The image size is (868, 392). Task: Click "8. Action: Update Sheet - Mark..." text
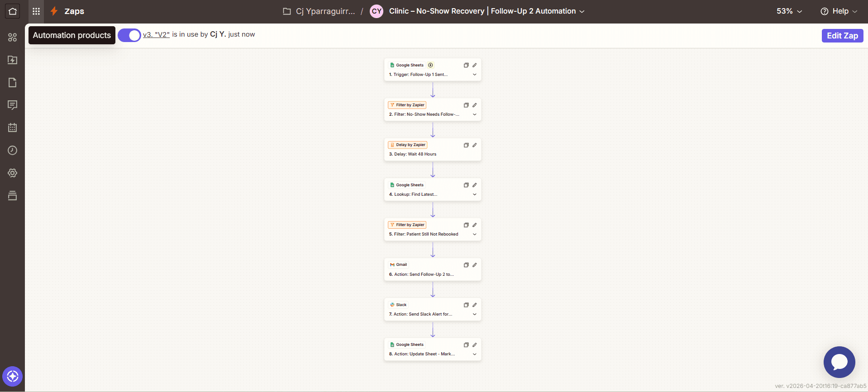422,354
